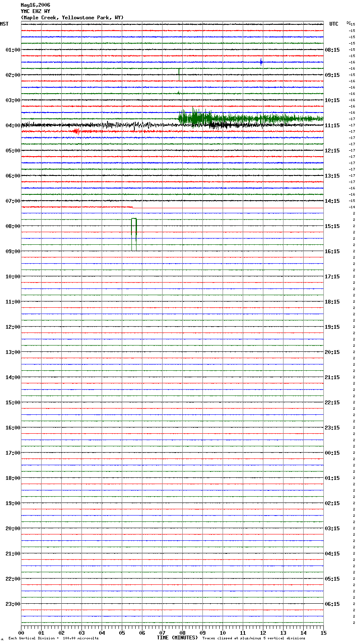Select the 08:00 MST time label

pyautogui.click(x=13, y=226)
